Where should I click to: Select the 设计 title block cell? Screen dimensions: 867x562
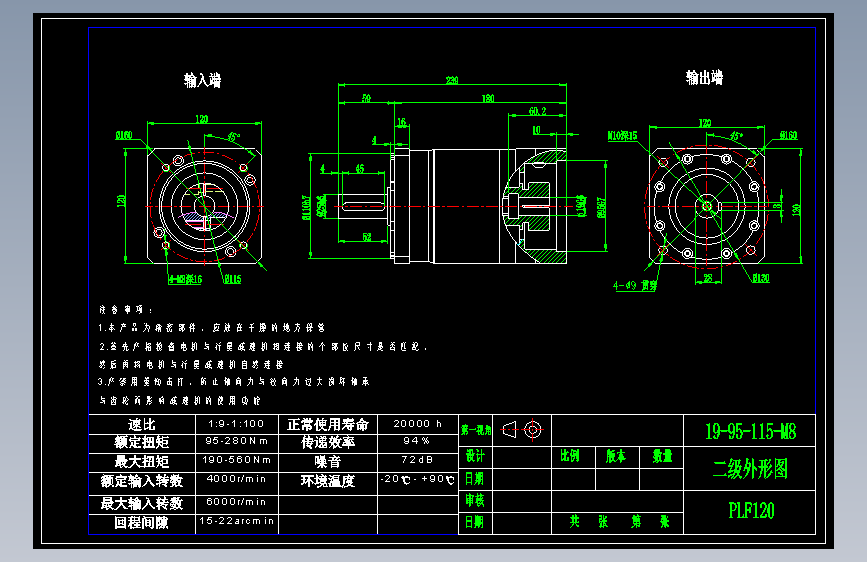point(475,456)
